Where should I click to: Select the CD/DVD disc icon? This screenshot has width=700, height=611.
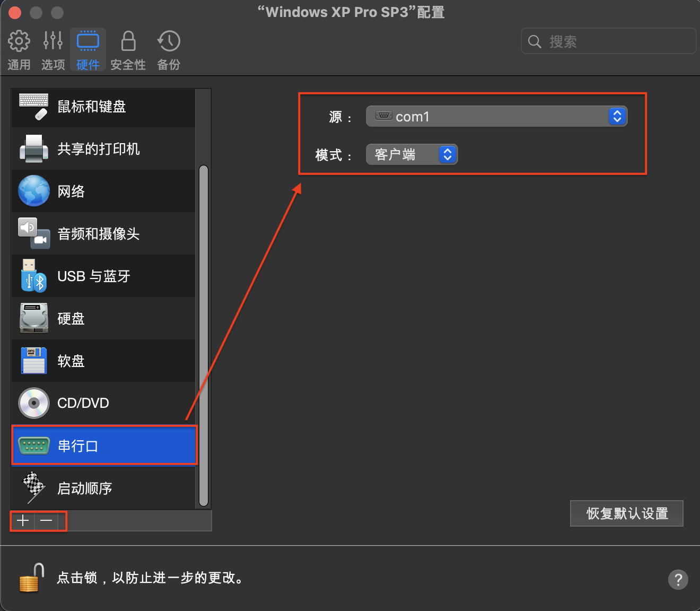click(34, 403)
